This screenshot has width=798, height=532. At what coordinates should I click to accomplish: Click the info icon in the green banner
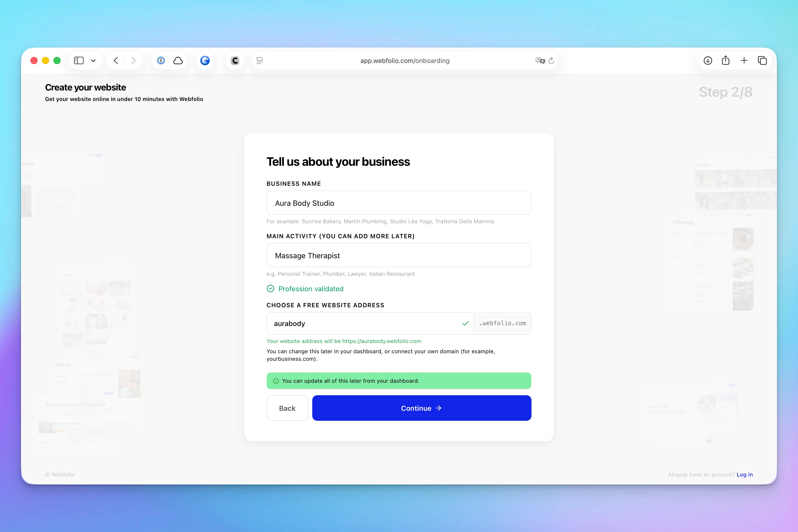(x=276, y=381)
